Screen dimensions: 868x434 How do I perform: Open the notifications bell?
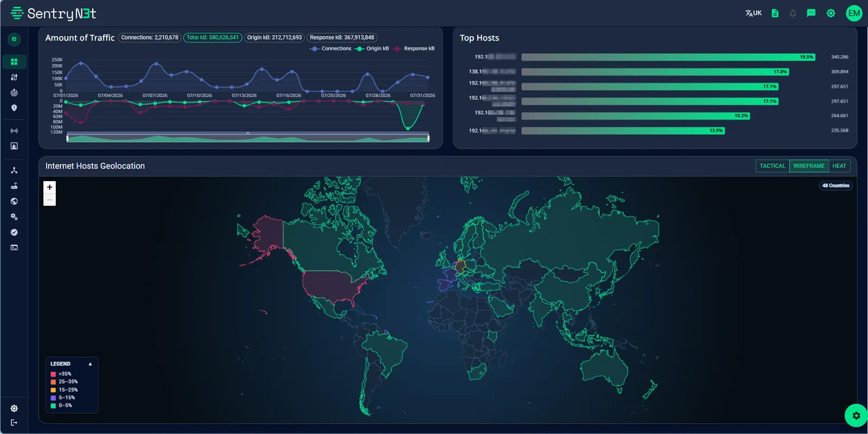pyautogui.click(x=793, y=13)
